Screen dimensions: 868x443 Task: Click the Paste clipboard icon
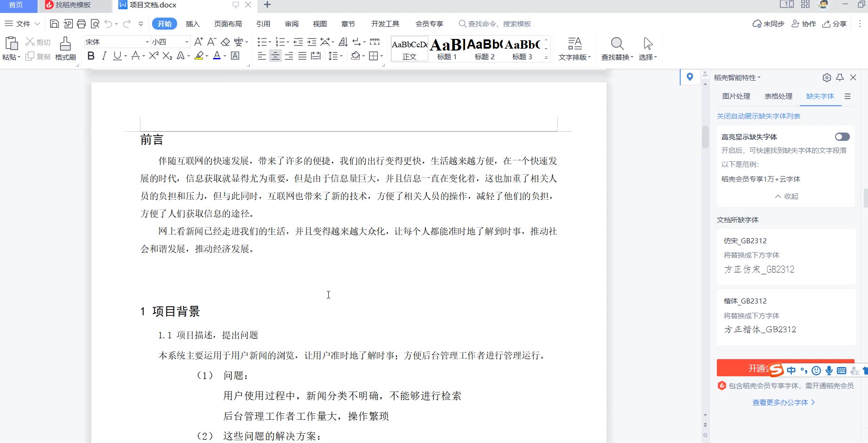click(12, 44)
